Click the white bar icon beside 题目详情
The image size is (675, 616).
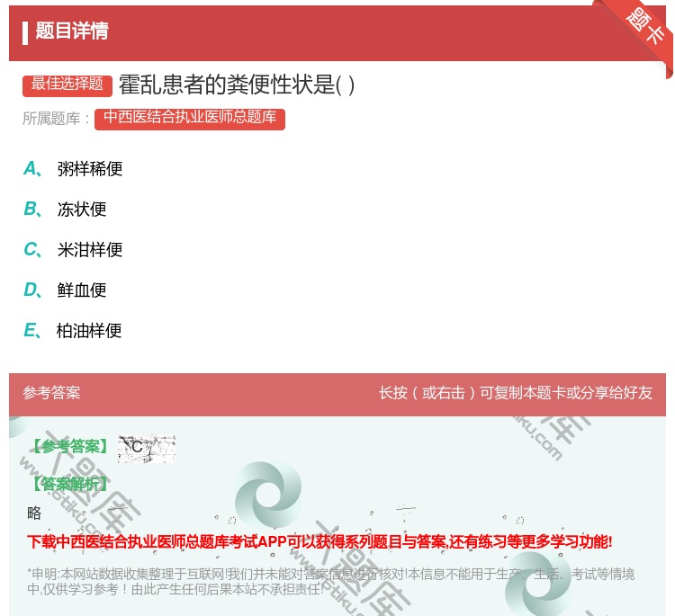click(25, 32)
